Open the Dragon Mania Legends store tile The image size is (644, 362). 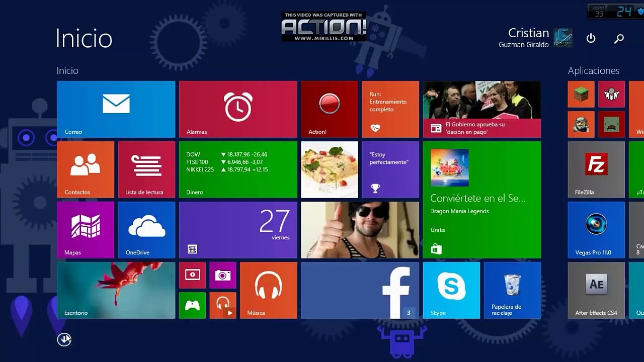coord(482,200)
